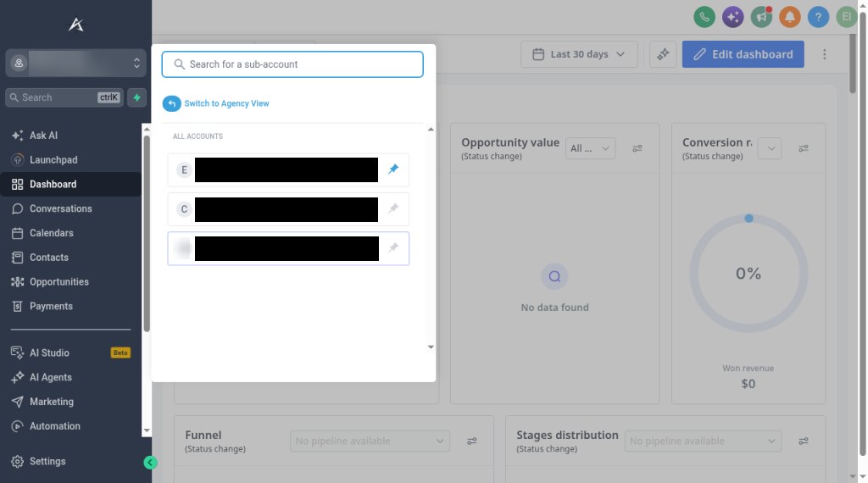
Task: Open the orange bell notifications
Action: 790,17
